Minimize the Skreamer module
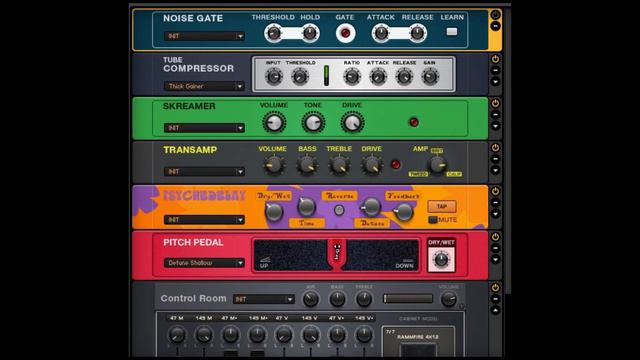The image size is (640, 360). pyautogui.click(x=495, y=115)
